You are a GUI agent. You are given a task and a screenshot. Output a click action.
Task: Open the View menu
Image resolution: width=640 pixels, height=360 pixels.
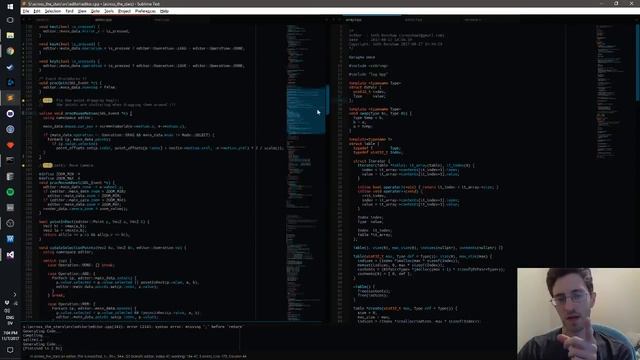click(82, 11)
